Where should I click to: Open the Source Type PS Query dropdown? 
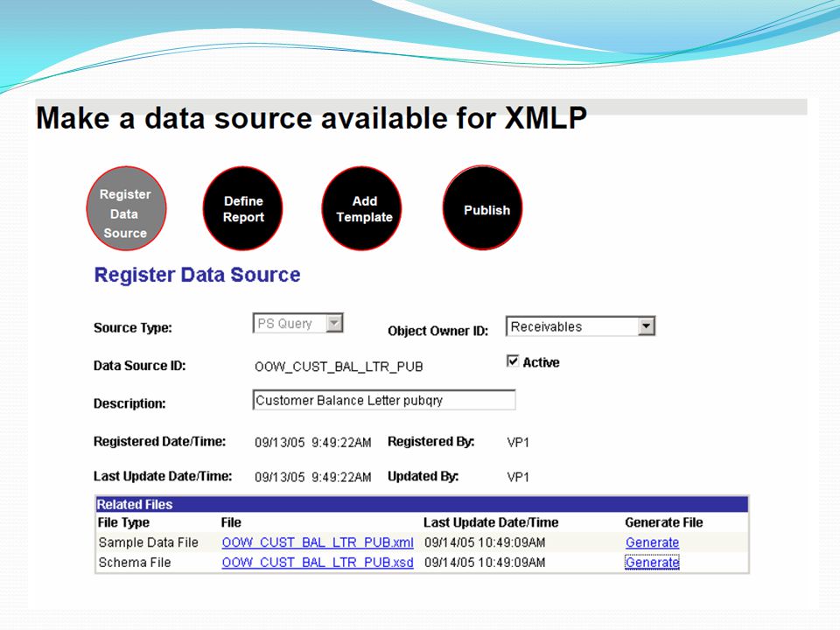297,323
